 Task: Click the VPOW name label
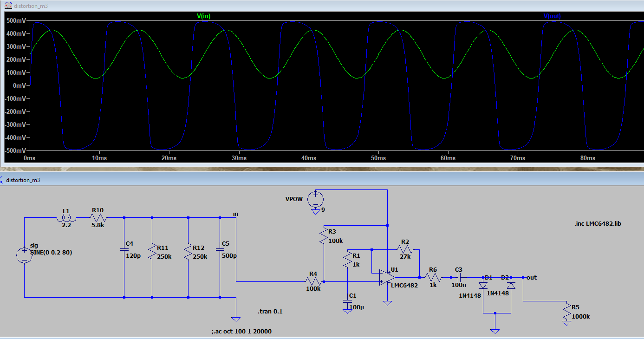[294, 199]
